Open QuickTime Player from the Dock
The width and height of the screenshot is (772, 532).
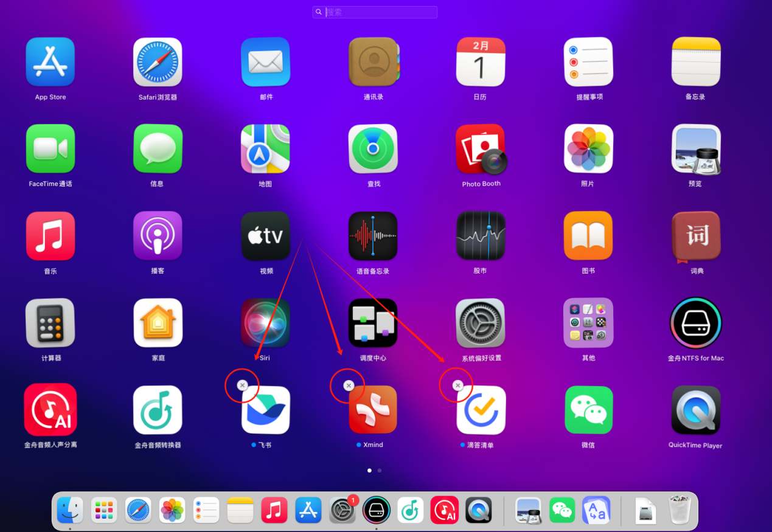pyautogui.click(x=479, y=510)
